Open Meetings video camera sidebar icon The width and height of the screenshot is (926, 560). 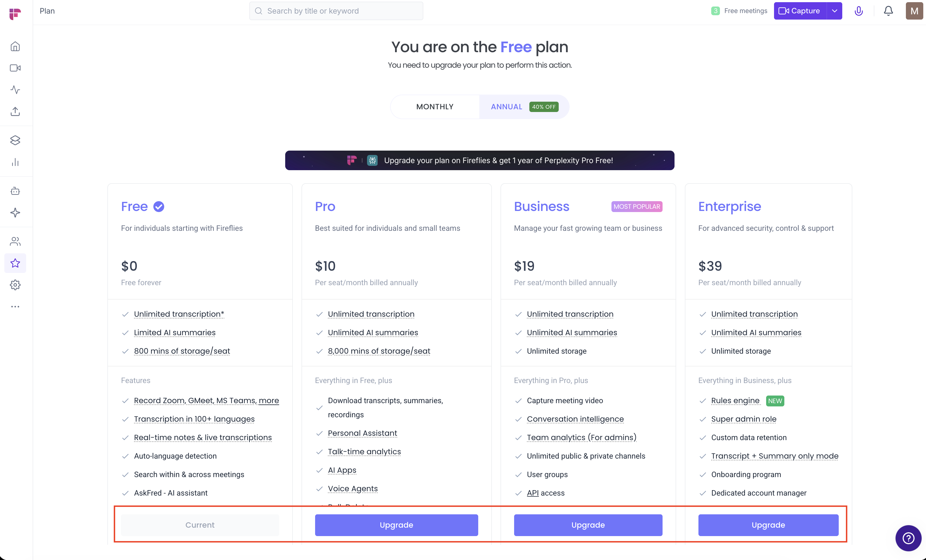[15, 68]
